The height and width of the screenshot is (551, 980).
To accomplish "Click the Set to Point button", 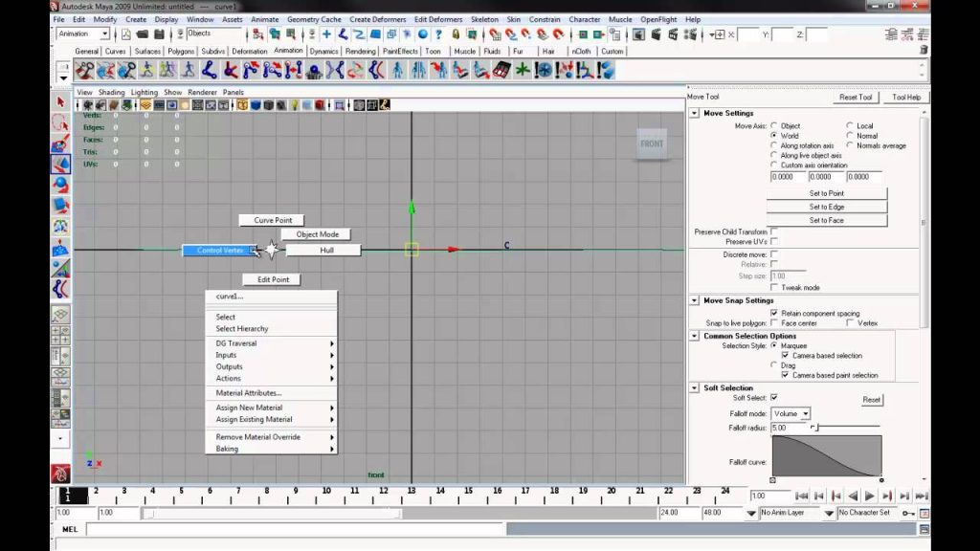I will click(826, 193).
